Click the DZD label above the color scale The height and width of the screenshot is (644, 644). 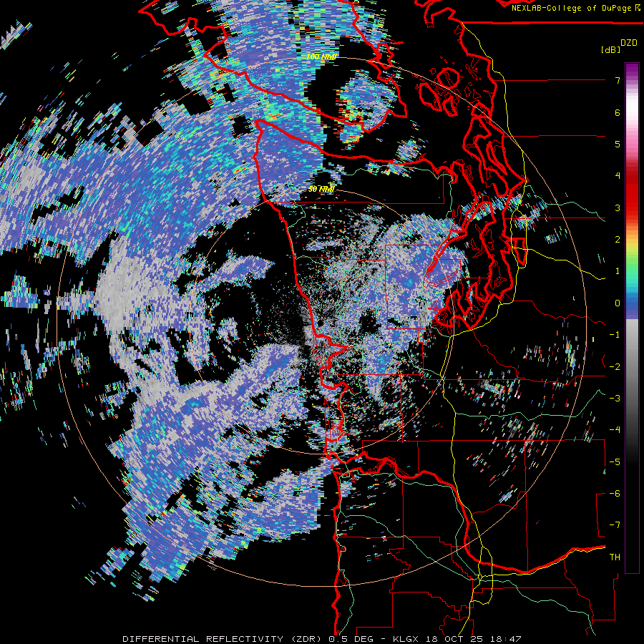(629, 43)
